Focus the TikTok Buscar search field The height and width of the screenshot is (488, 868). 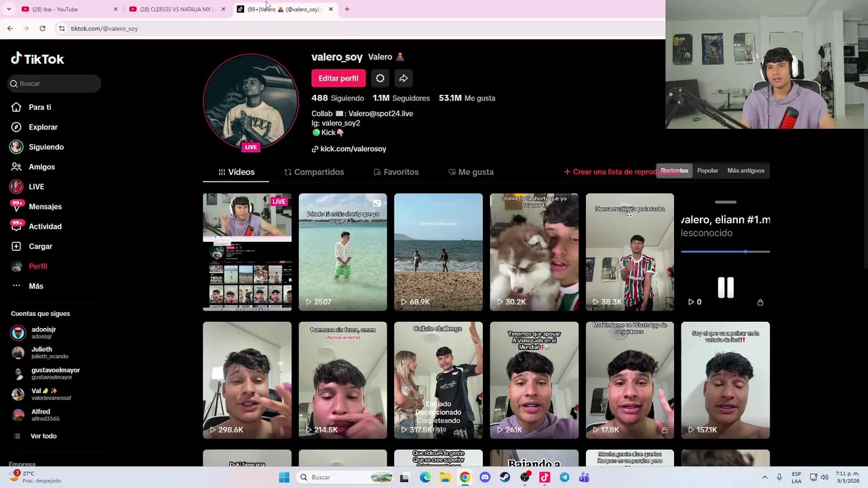click(x=54, y=83)
